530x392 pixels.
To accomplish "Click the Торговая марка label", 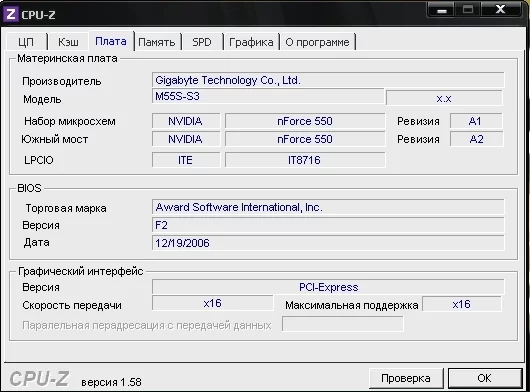I will [66, 209].
